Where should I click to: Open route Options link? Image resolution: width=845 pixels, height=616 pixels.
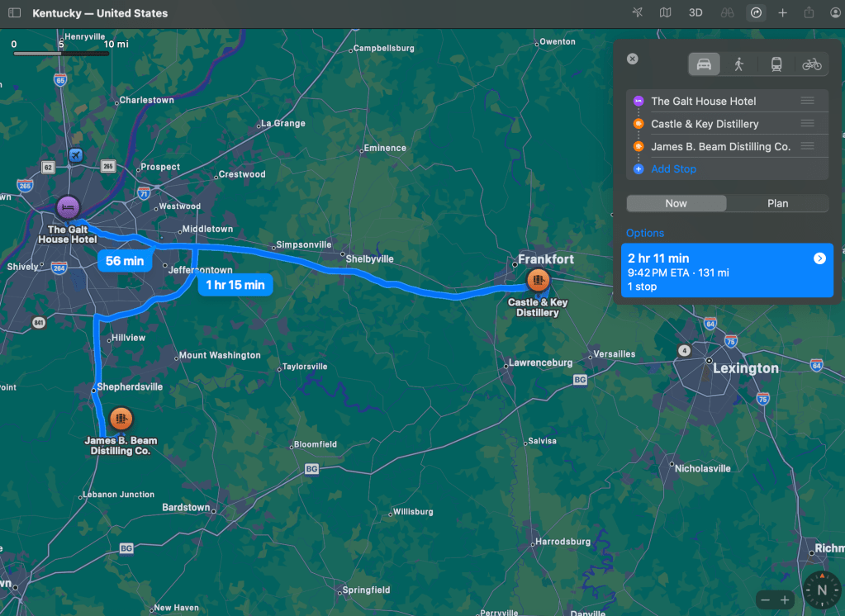[644, 233]
